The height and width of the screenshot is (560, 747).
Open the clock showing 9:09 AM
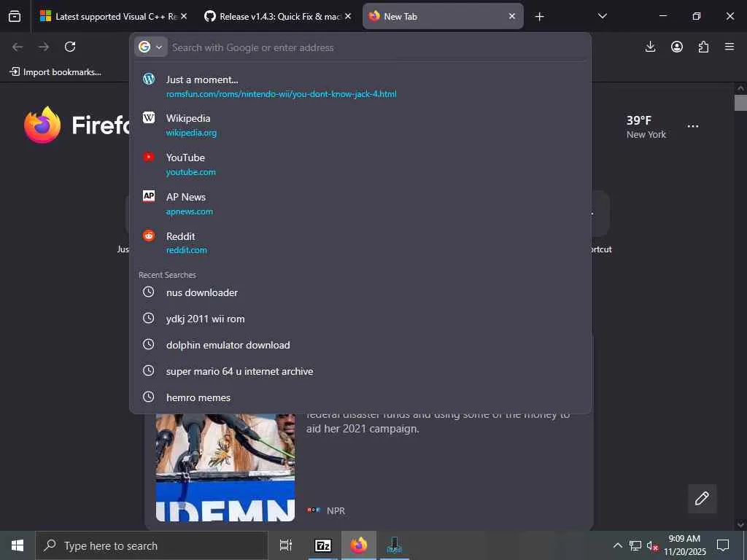(684, 545)
